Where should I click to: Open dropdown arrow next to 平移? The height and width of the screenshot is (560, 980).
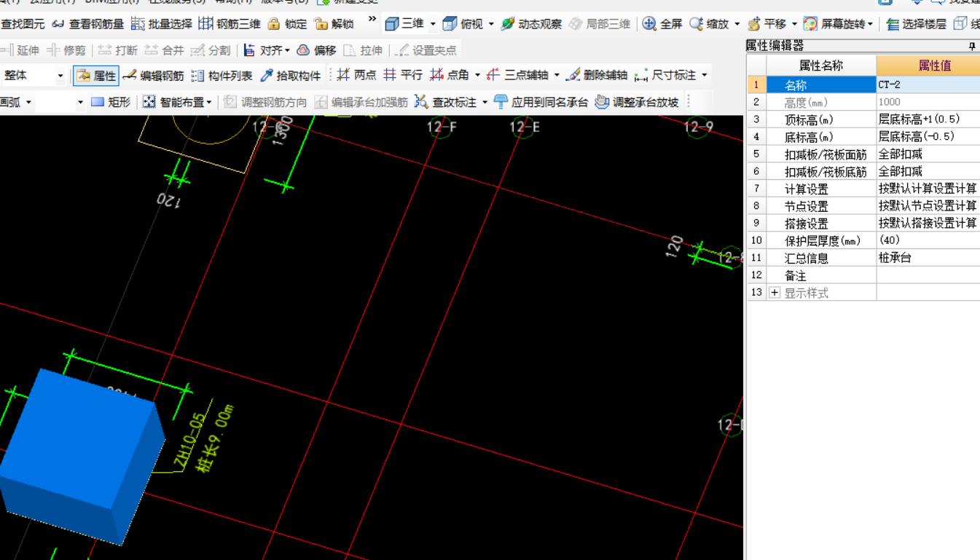click(x=794, y=24)
